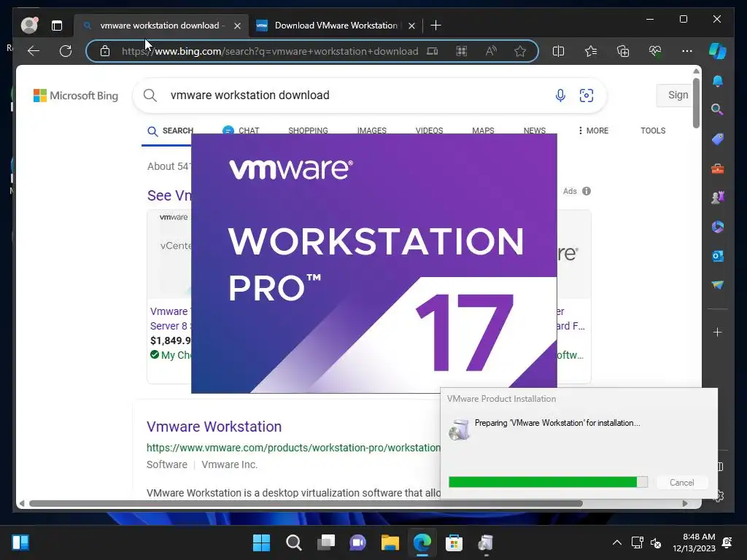Screen dimensions: 747x560
Task: Show hidden system tray icons
Action: pyautogui.click(x=617, y=542)
